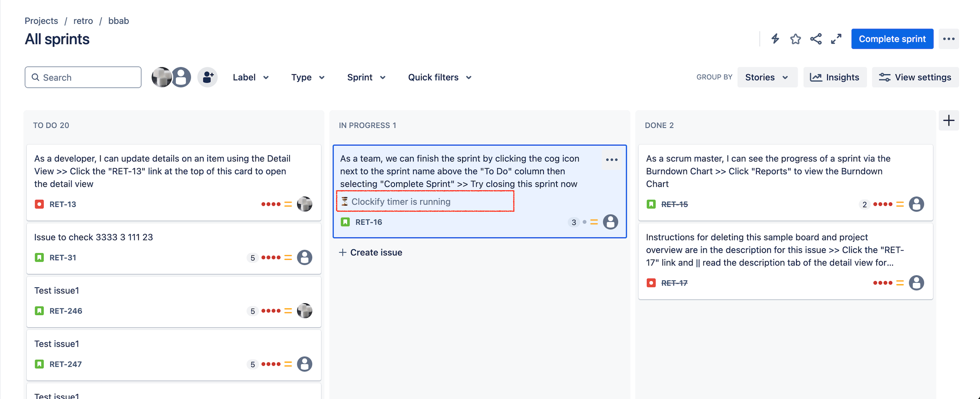Open the RET-13 issue link

coord(63,204)
